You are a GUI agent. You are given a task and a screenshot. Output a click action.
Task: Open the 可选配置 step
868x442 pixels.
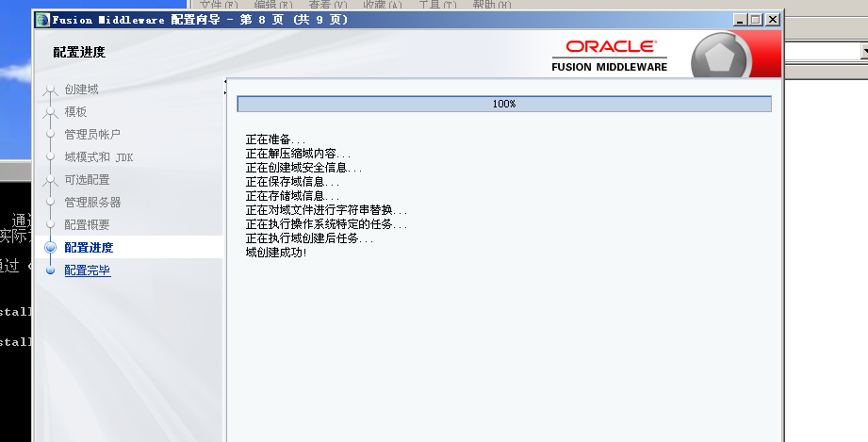tap(87, 180)
